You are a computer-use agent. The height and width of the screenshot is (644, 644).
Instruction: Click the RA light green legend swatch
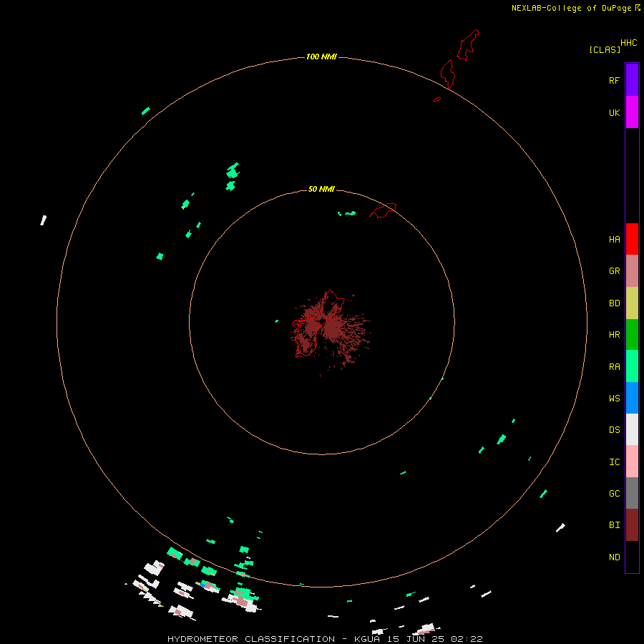tap(632, 366)
